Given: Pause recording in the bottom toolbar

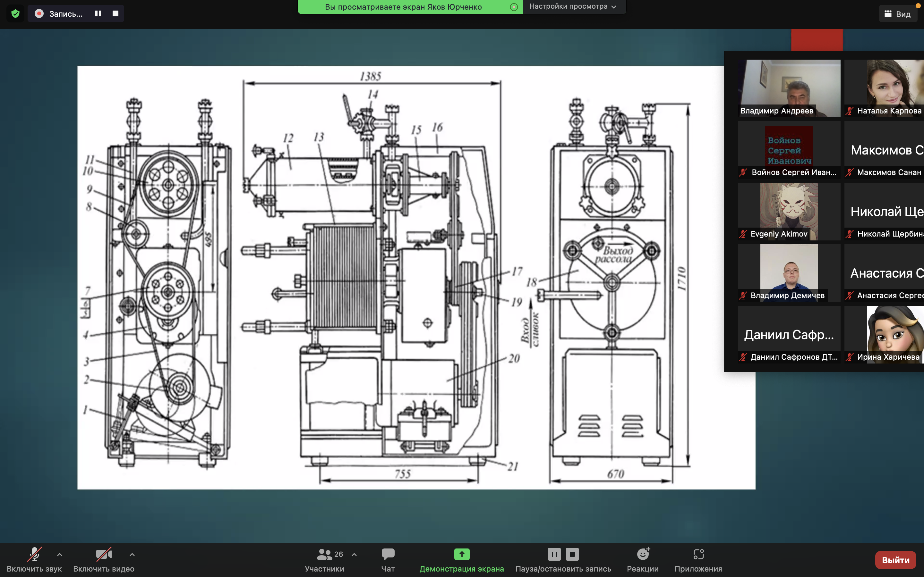Looking at the screenshot, I should tap(554, 554).
